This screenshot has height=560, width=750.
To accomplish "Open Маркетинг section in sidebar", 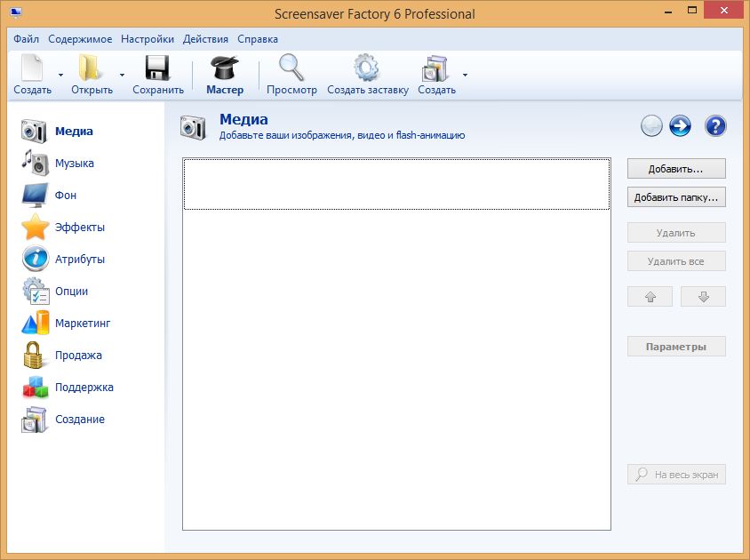I will (x=82, y=324).
